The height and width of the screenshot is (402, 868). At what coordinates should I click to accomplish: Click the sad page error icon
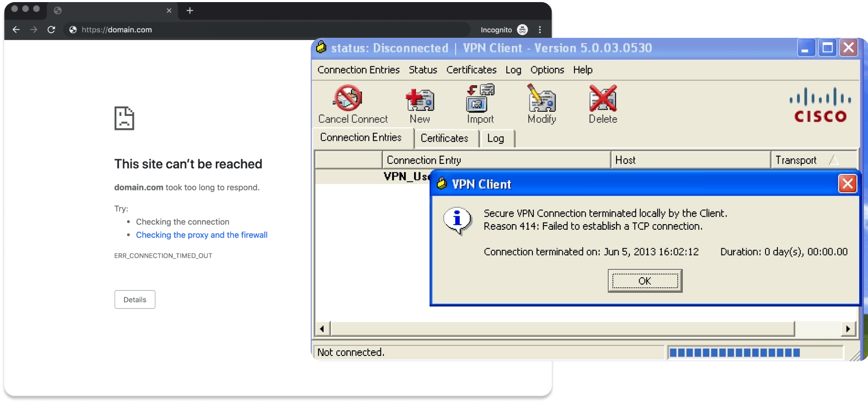pos(124,118)
